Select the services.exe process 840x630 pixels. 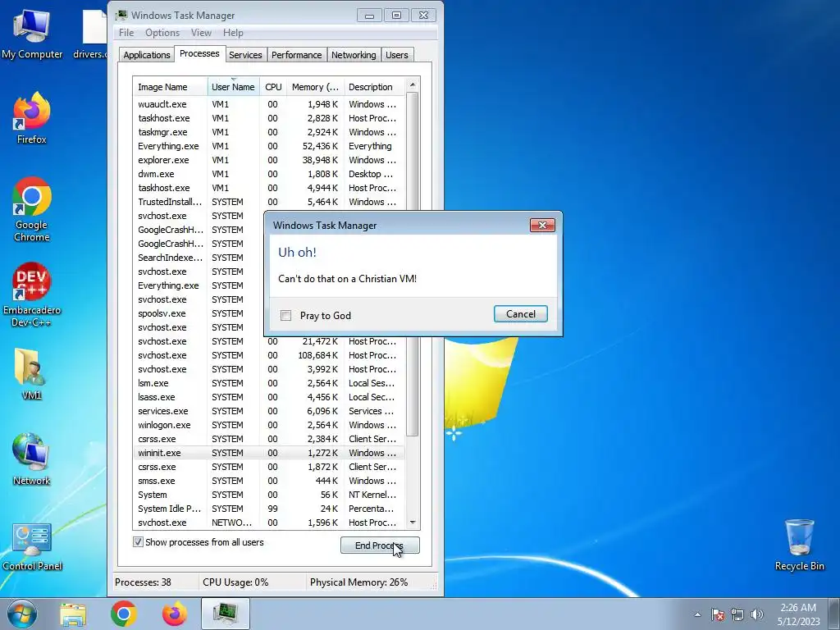(269, 411)
